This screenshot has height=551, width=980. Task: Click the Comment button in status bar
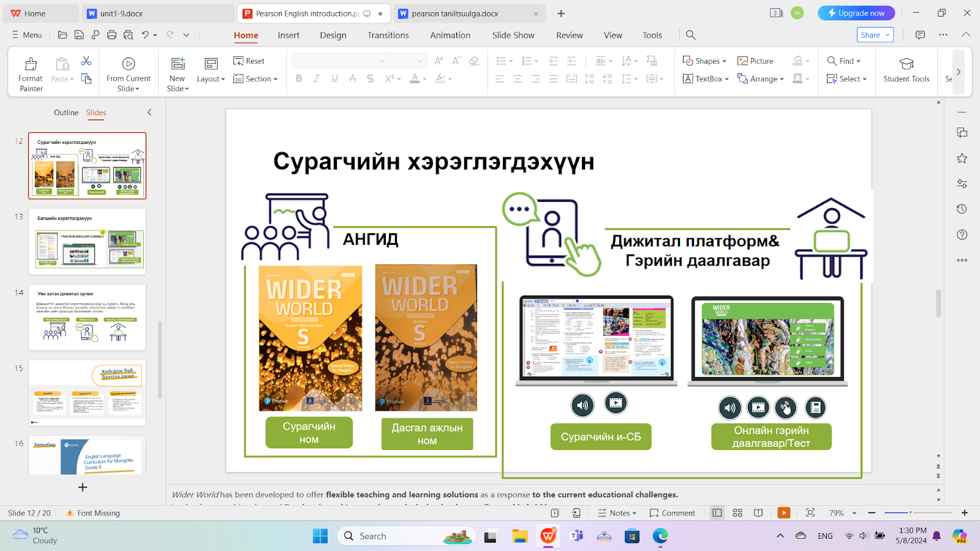pos(673,513)
